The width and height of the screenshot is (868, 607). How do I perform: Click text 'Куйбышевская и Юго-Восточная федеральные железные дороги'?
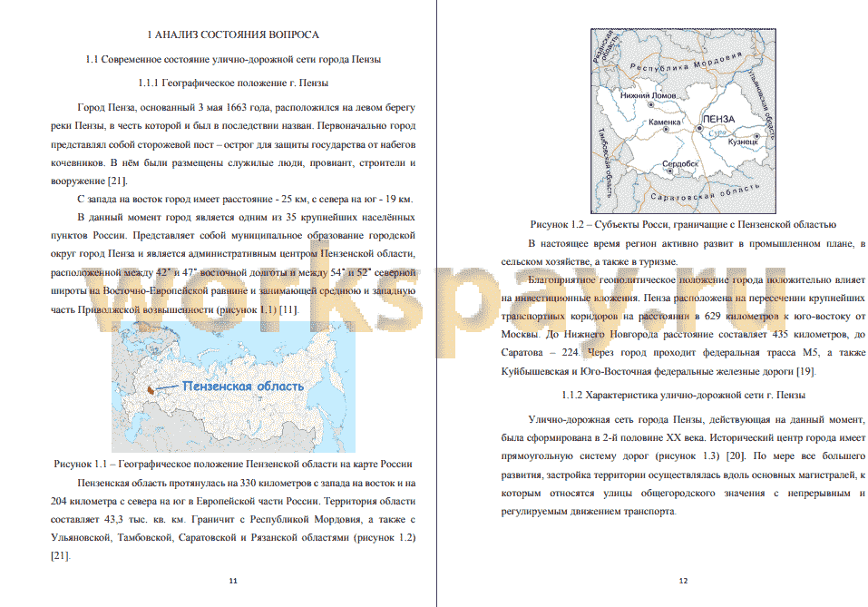(648, 372)
